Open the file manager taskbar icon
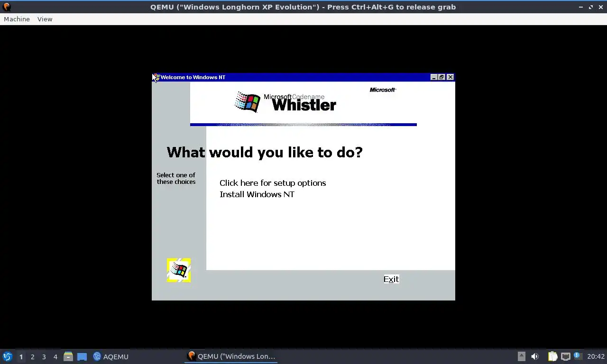Screen dimensions: 607x364 tap(68, 356)
